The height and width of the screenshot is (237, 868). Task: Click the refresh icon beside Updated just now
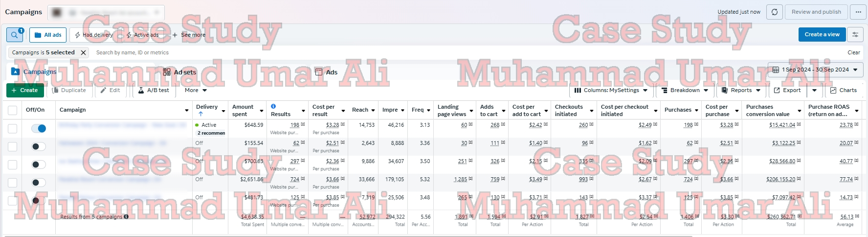coord(774,12)
